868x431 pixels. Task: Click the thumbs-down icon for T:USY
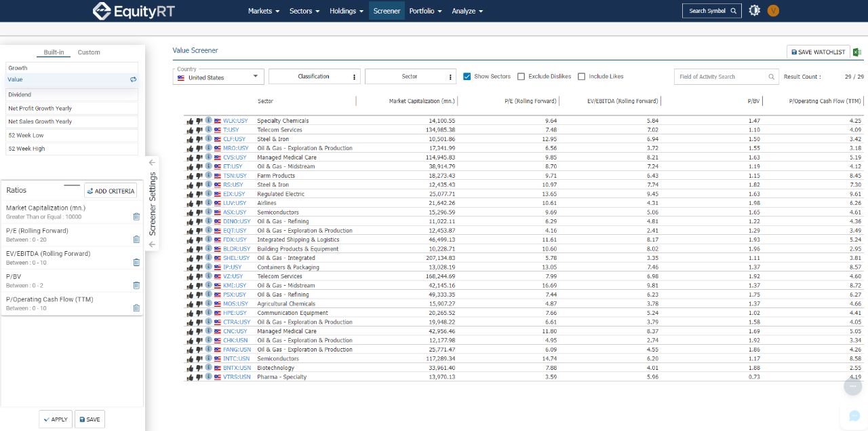click(x=199, y=130)
